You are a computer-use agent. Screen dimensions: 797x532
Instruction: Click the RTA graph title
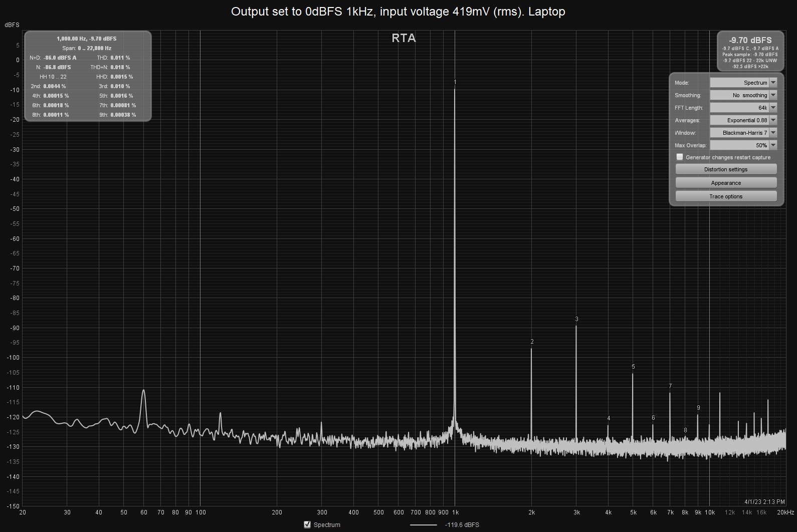pos(404,38)
